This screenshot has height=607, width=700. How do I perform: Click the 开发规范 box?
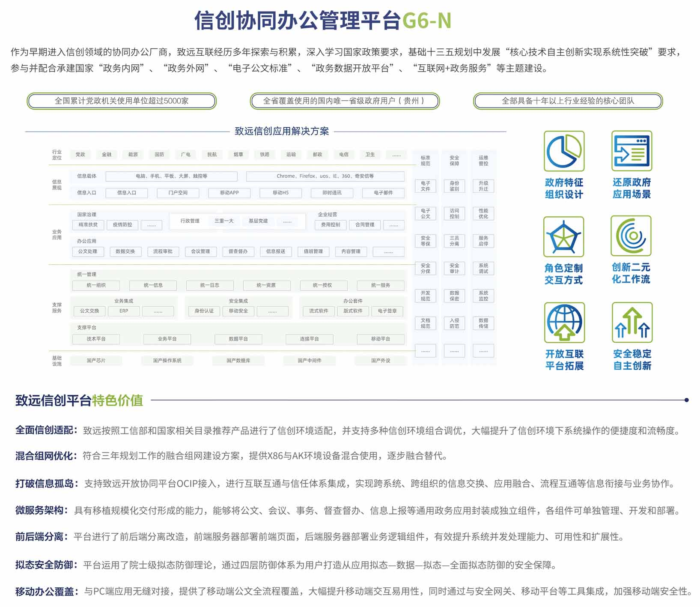(426, 296)
